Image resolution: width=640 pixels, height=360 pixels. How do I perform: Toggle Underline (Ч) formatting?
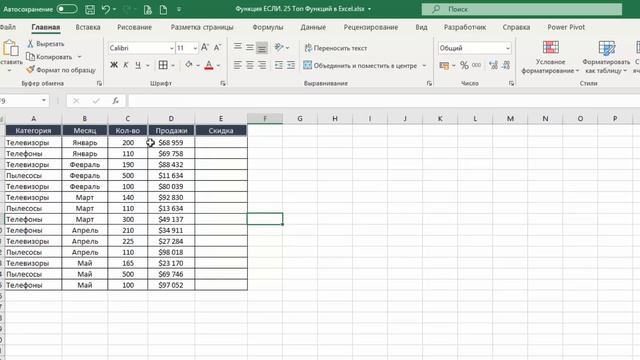[138, 65]
